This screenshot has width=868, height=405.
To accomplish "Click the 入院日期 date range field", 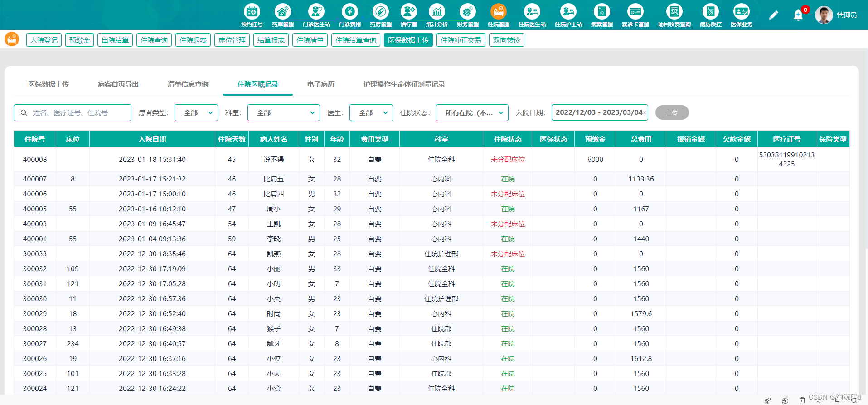I will point(600,112).
